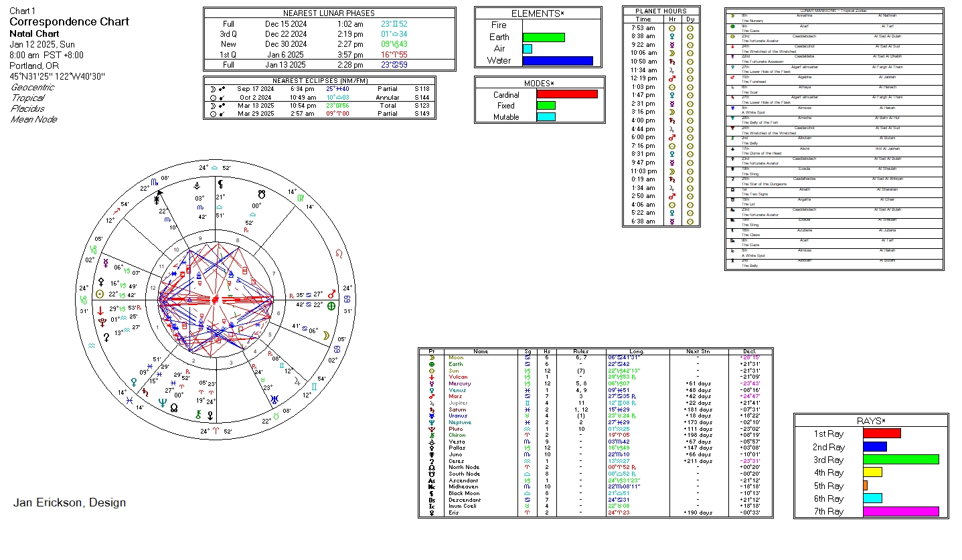Click the "RAYS*" panel heading
The height and width of the screenshot is (560, 962).
click(x=871, y=421)
